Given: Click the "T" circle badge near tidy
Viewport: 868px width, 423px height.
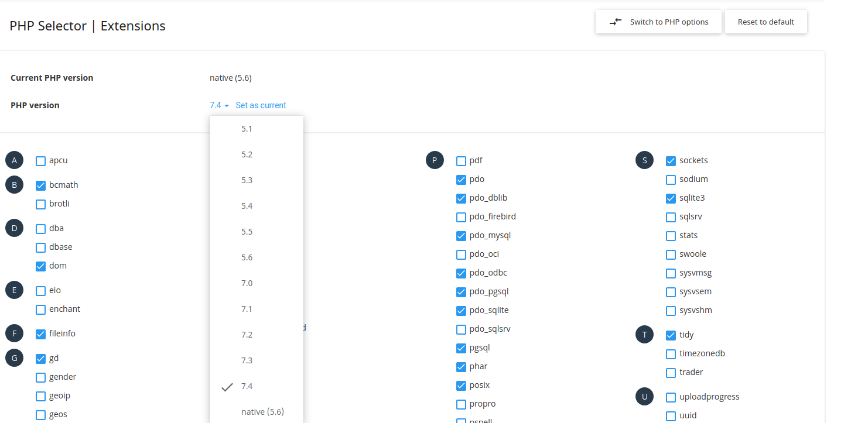Looking at the screenshot, I should (x=644, y=334).
